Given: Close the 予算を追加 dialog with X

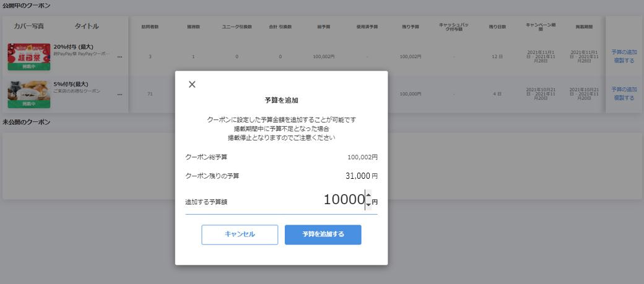Looking at the screenshot, I should pos(192,84).
